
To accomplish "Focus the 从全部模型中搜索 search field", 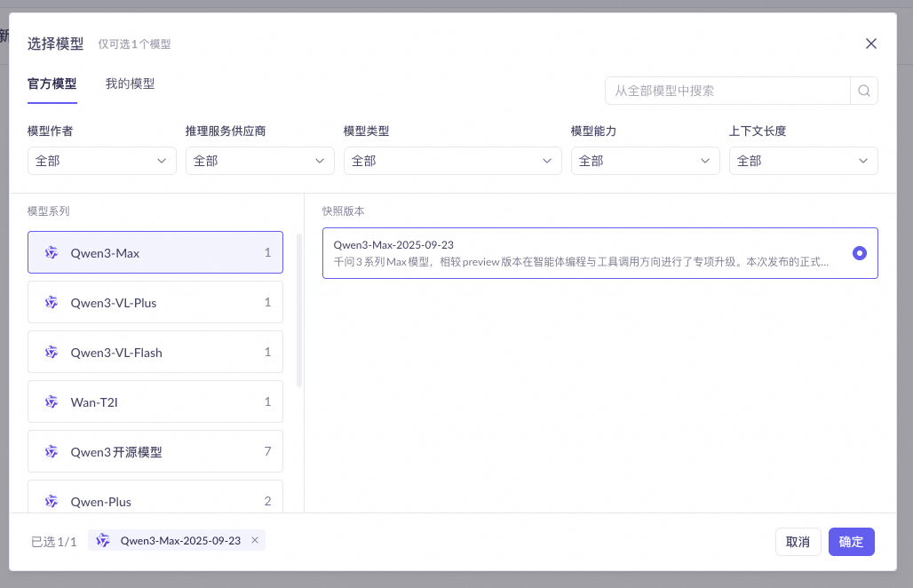I will pyautogui.click(x=727, y=91).
